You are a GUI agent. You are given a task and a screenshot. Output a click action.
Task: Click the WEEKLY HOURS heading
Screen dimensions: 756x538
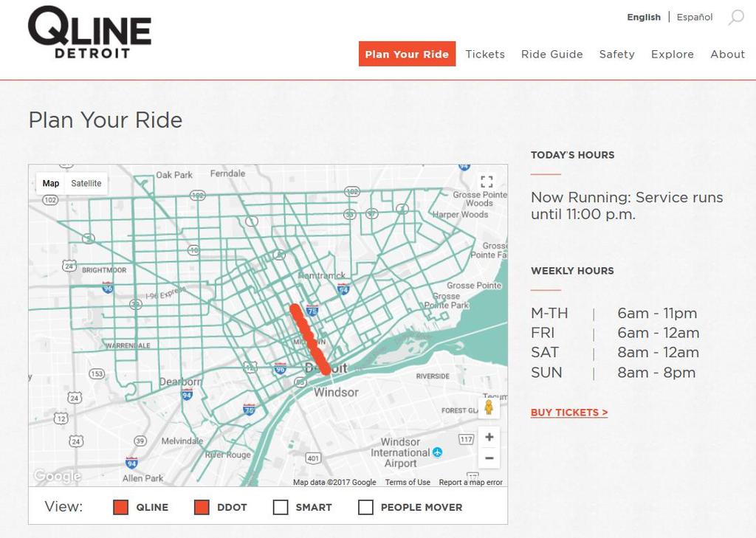click(x=572, y=271)
